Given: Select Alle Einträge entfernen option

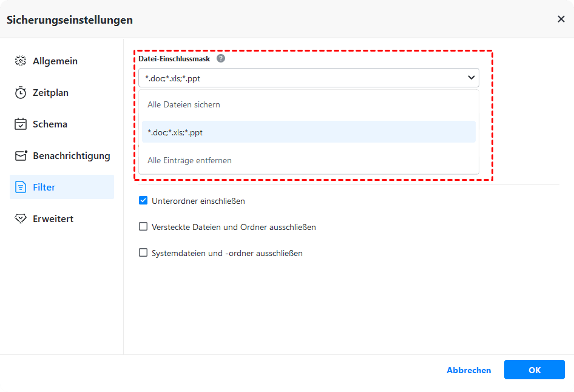Looking at the screenshot, I should point(189,160).
